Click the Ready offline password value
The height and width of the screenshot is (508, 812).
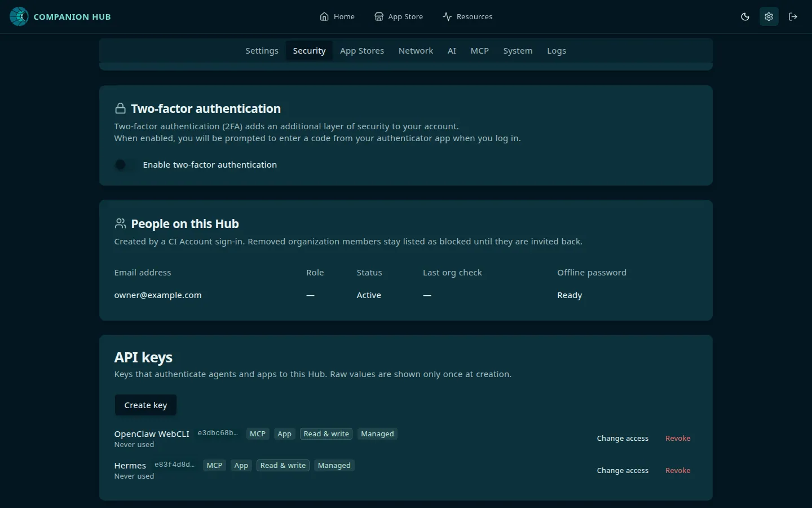click(570, 295)
